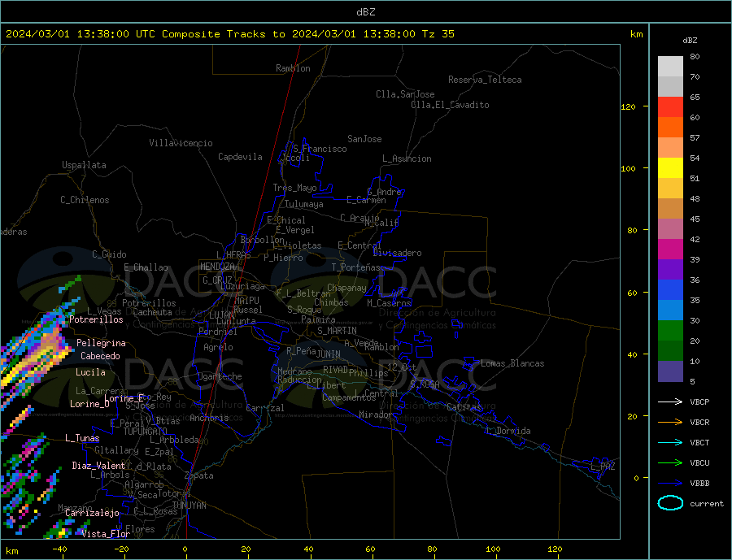The image size is (732, 560).
Task: Click the S_MARTIN label
Action: tap(337, 331)
